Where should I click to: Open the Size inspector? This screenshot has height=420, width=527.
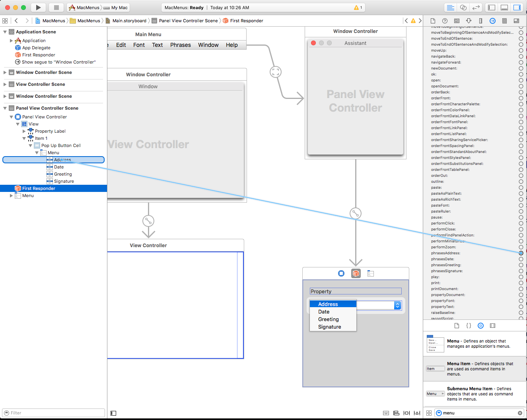480,21
